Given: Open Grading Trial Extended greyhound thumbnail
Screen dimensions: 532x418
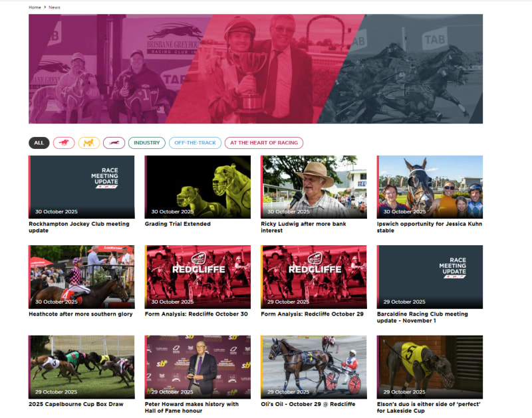Looking at the screenshot, I should (198, 187).
